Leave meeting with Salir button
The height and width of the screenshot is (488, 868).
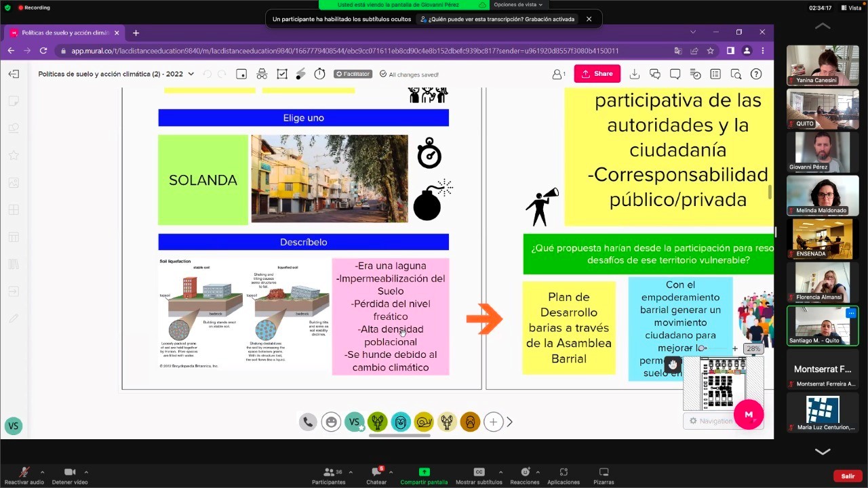click(848, 476)
